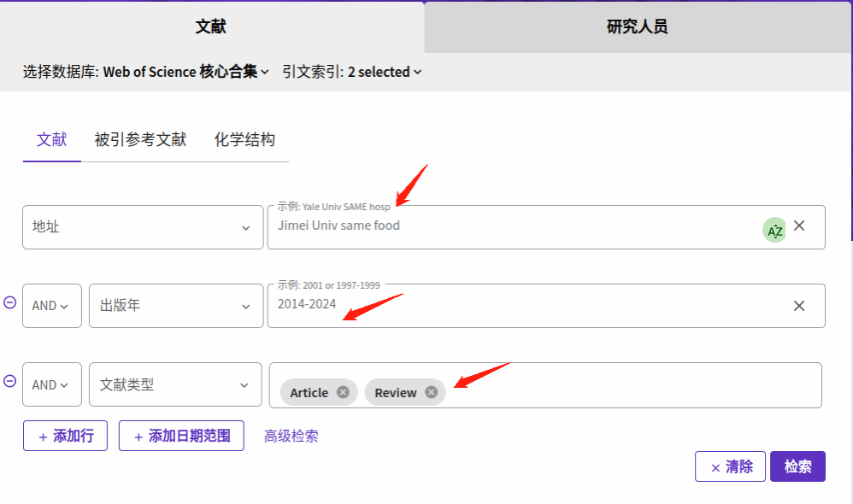This screenshot has width=853, height=504.
Task: Click the 检索 search button
Action: tap(797, 466)
